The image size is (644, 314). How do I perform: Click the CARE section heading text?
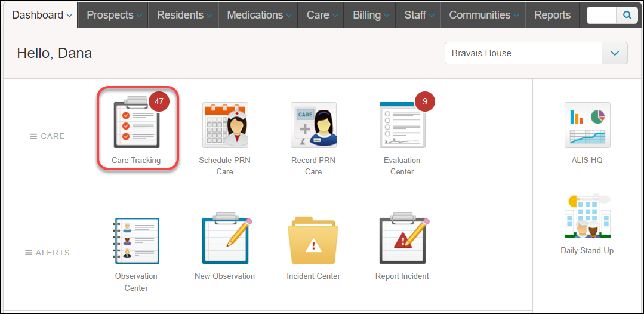coord(53,137)
